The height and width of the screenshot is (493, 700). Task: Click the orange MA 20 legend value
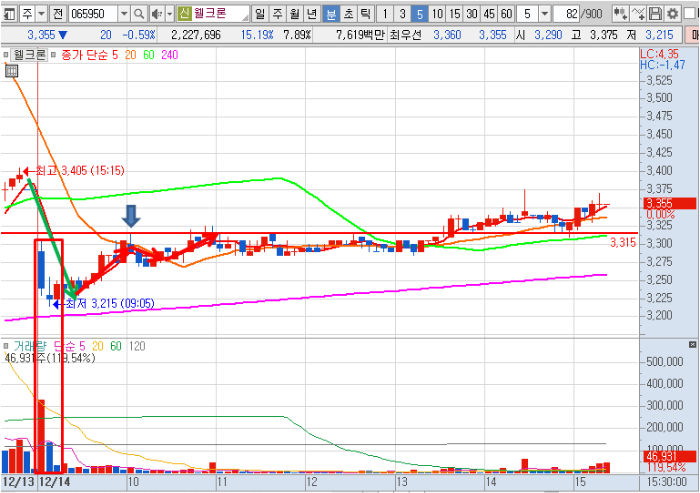click(130, 55)
